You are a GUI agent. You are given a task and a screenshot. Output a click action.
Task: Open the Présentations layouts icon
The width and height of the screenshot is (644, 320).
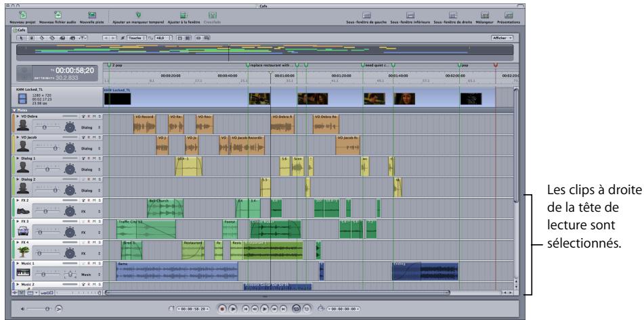509,15
